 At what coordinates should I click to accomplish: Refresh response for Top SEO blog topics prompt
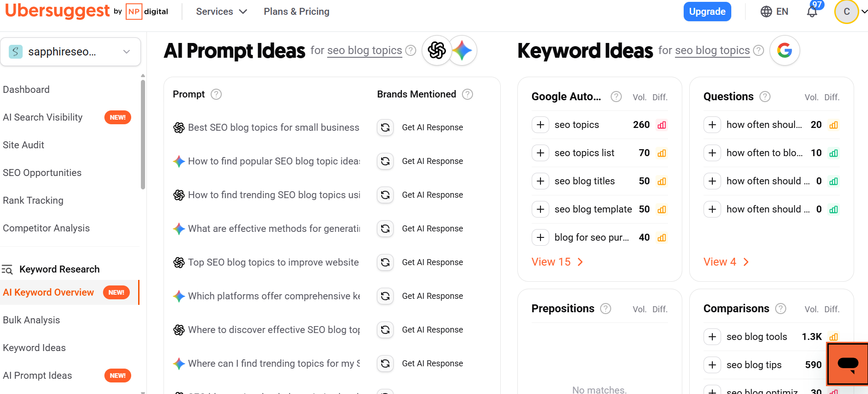[385, 262]
